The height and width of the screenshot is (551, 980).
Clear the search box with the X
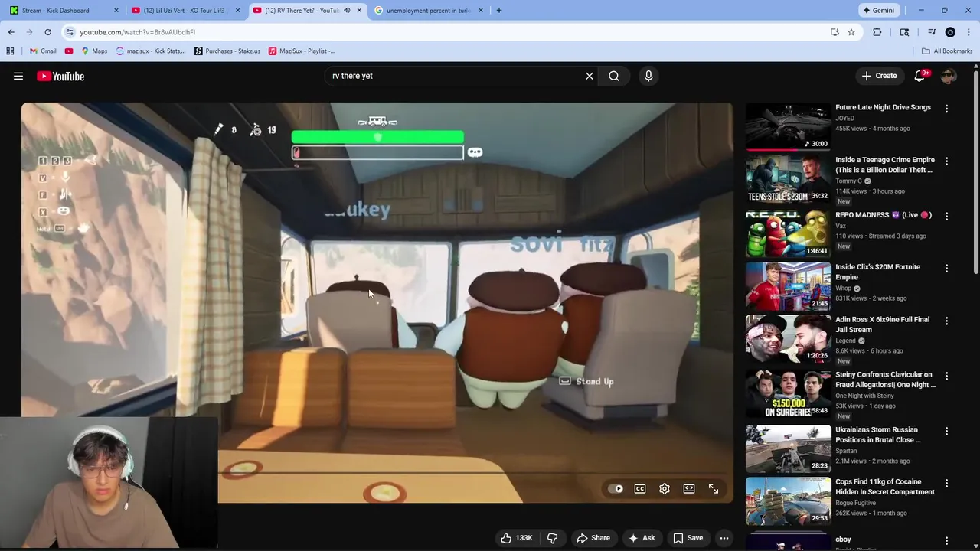(x=590, y=76)
